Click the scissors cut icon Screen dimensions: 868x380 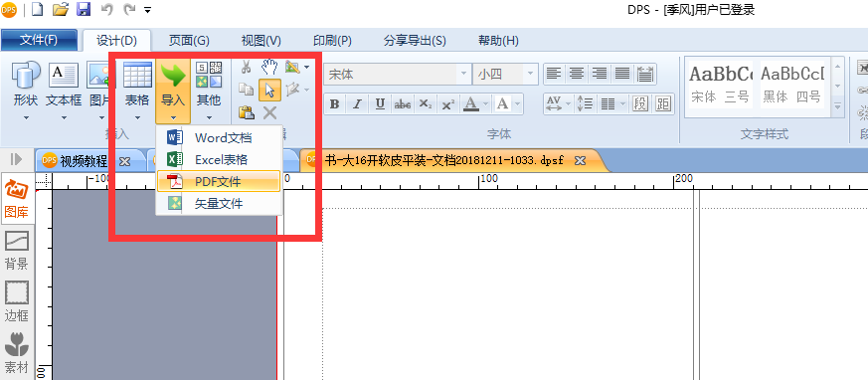pyautogui.click(x=247, y=68)
